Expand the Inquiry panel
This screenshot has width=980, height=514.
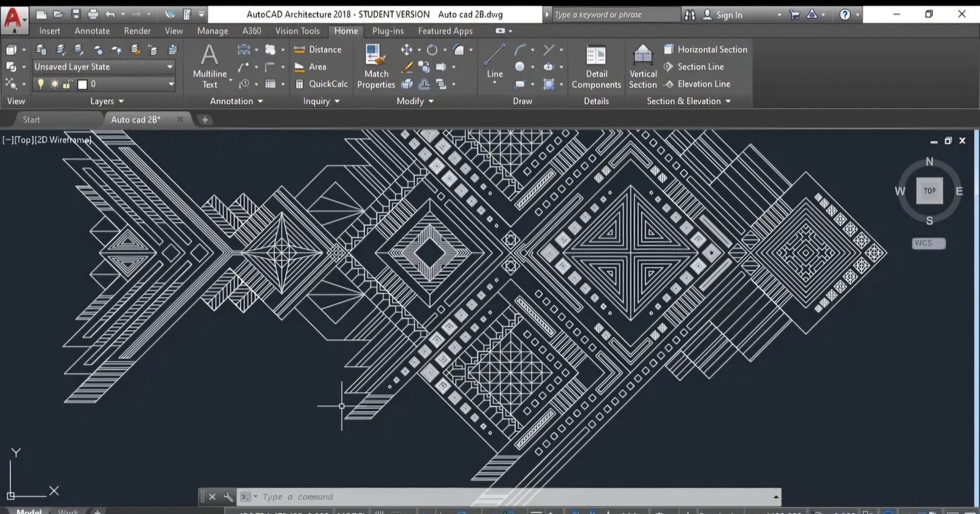[x=321, y=101]
